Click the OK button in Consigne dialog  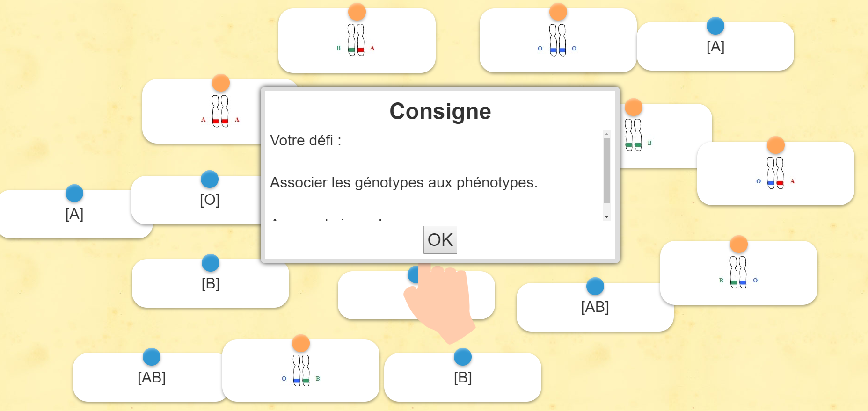(x=440, y=240)
